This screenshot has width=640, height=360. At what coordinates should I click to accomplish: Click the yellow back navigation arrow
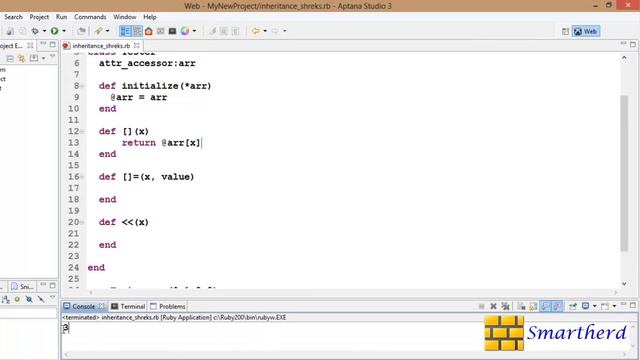coord(256,31)
